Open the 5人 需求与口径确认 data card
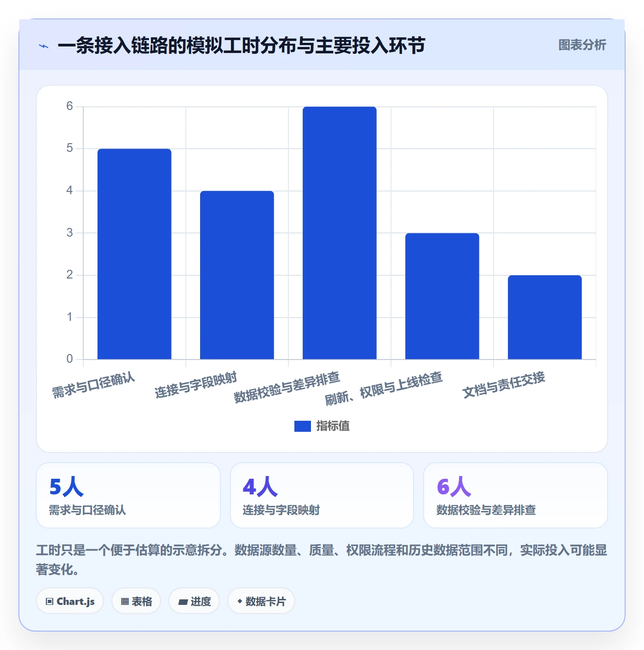The width and height of the screenshot is (644, 650). (128, 495)
